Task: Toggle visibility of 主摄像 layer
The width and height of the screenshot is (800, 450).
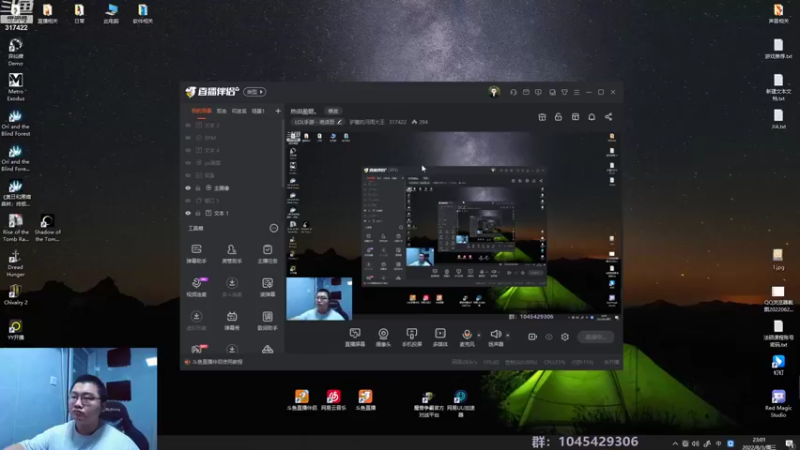Action: point(188,188)
